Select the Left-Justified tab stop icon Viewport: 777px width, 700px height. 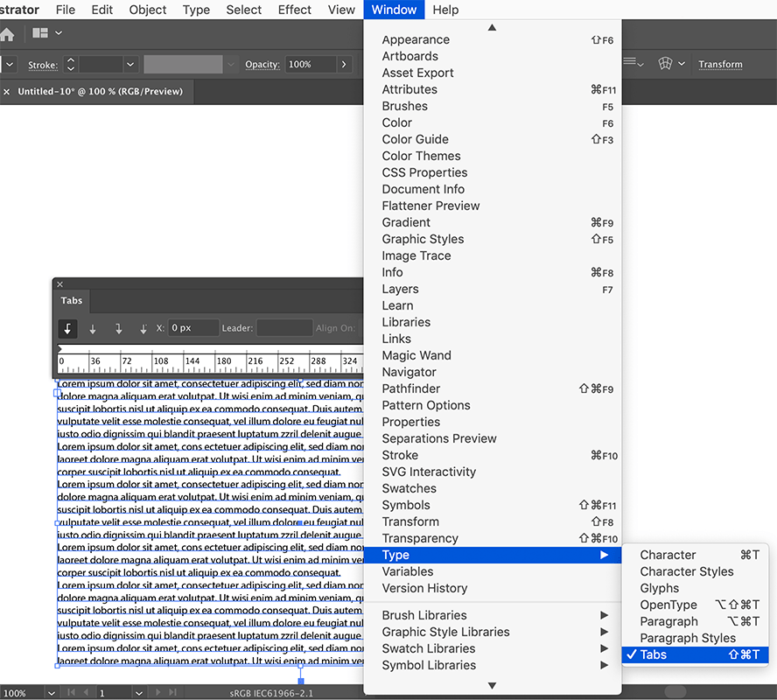click(x=67, y=329)
